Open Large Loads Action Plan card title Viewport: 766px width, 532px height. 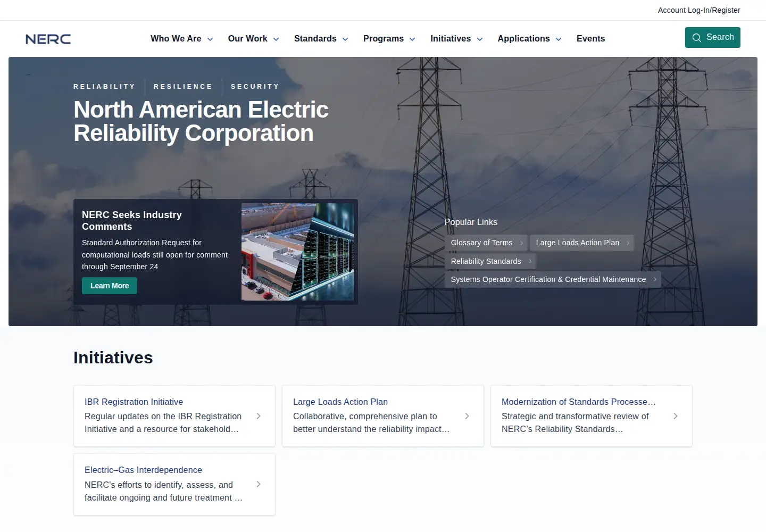click(340, 402)
